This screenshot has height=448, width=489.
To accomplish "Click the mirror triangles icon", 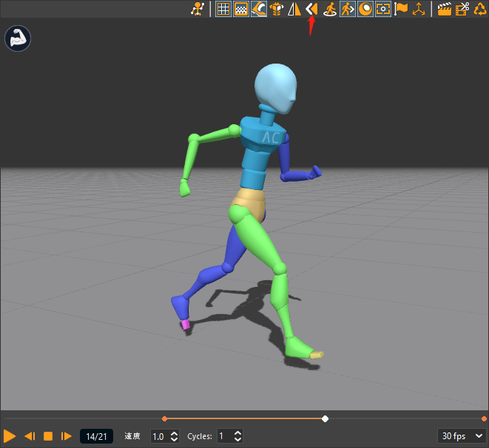I will 294,9.
